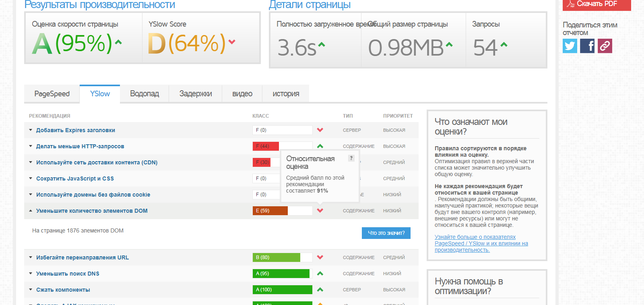Share report via Twitter icon

pyautogui.click(x=570, y=46)
